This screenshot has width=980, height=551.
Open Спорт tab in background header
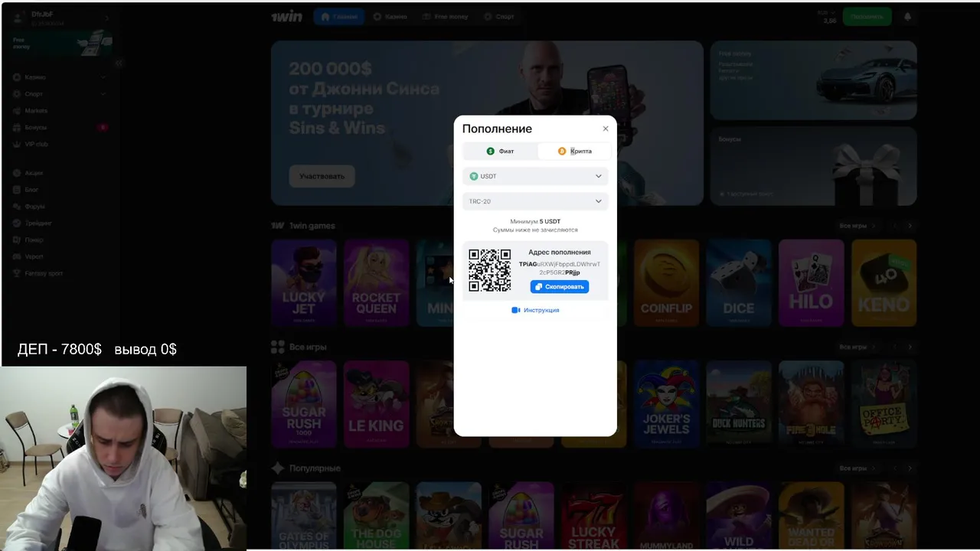coord(499,16)
